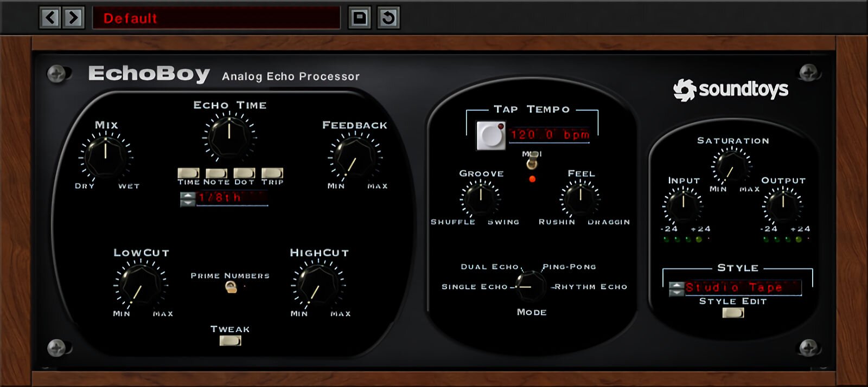This screenshot has width=868, height=387.
Task: Click the Soundtoys logo
Action: [x=730, y=89]
